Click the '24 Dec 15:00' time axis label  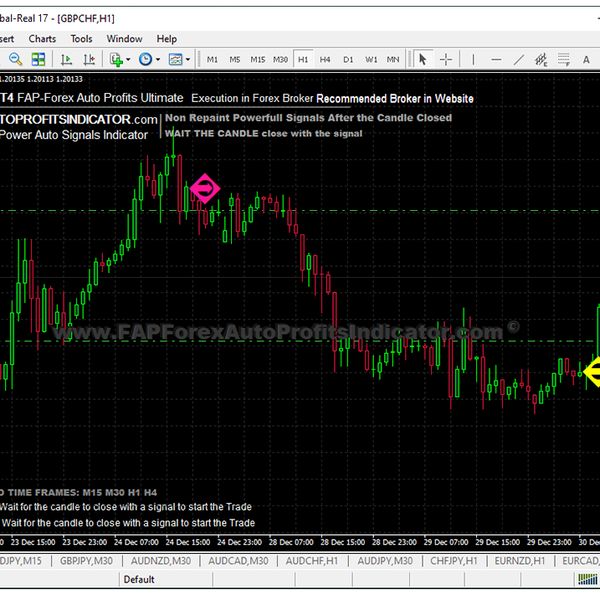pyautogui.click(x=188, y=542)
